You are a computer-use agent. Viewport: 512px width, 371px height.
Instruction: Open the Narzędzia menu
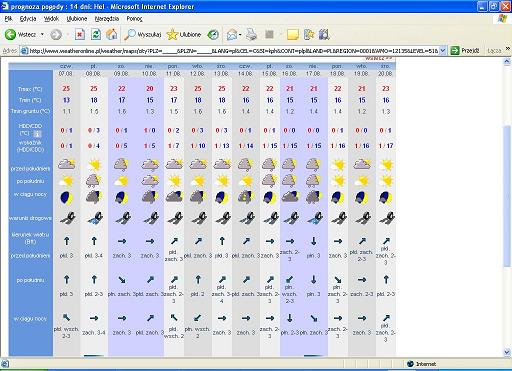point(107,19)
